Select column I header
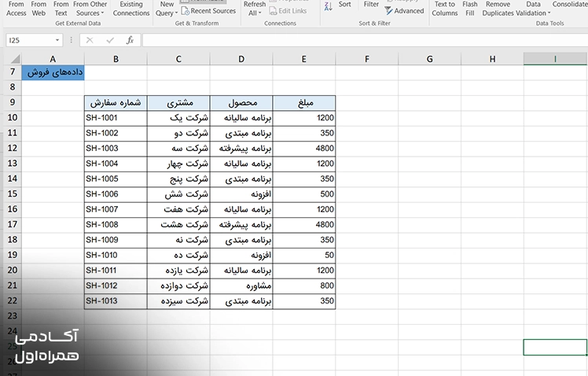588x376 pixels. tap(555, 59)
